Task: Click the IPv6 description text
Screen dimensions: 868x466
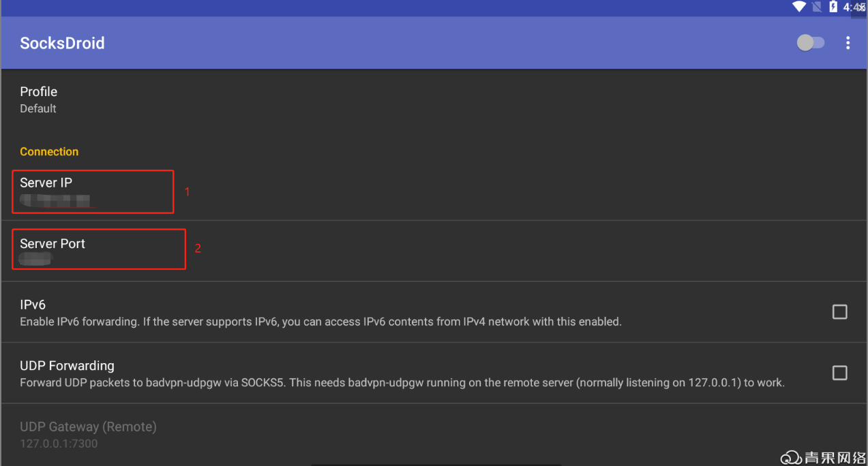Action: (320, 322)
